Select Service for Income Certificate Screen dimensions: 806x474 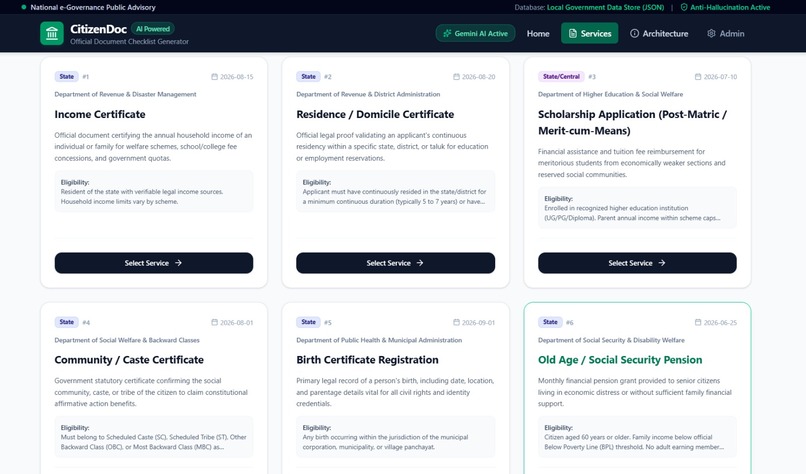coord(154,263)
